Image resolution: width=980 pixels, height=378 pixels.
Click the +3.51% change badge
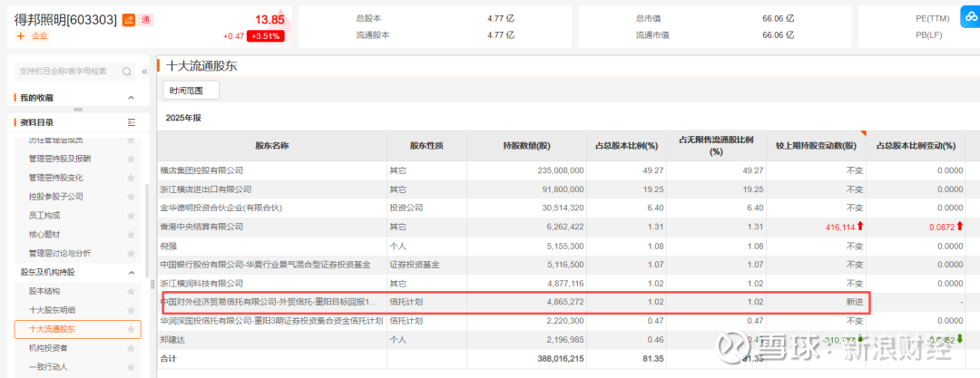(266, 36)
